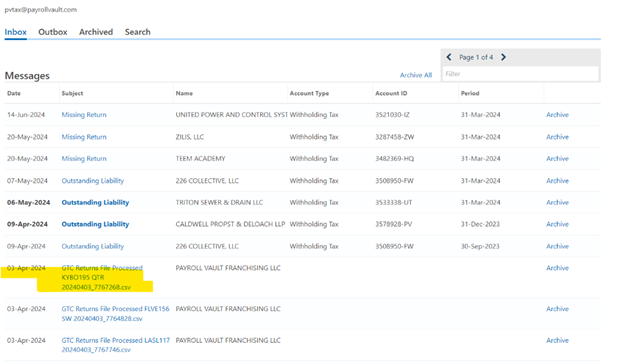Click the Account ID column header
Image resolution: width=624 pixels, height=364 pixels.
[391, 93]
